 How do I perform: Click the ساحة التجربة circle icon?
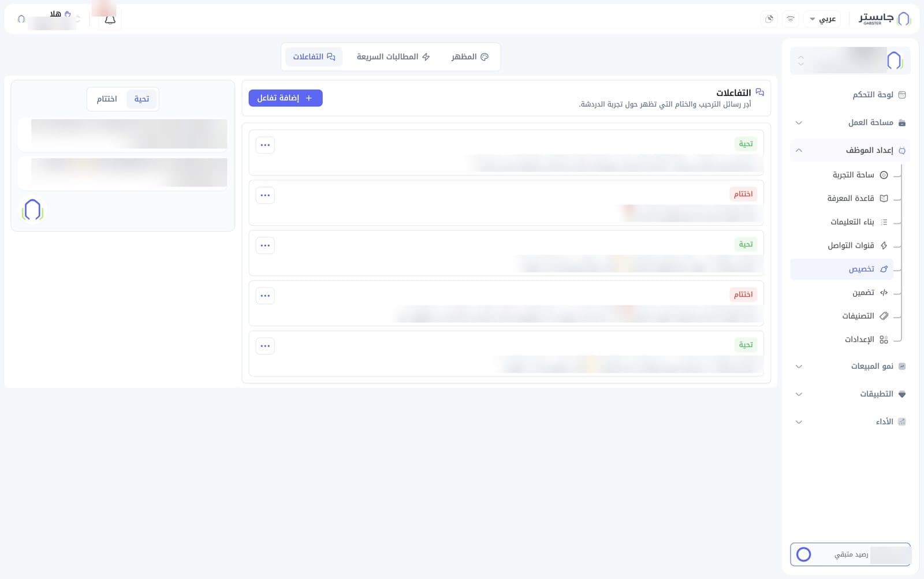click(x=884, y=175)
